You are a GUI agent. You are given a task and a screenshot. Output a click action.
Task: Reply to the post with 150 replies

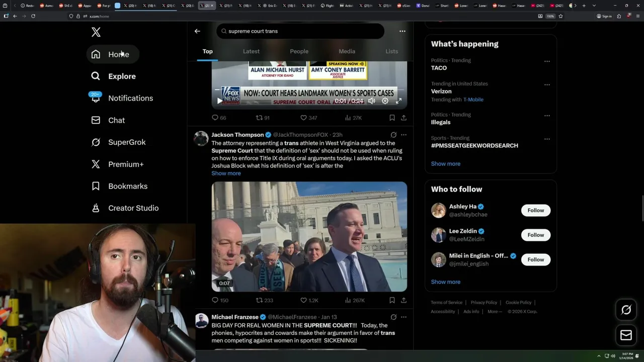click(x=220, y=300)
